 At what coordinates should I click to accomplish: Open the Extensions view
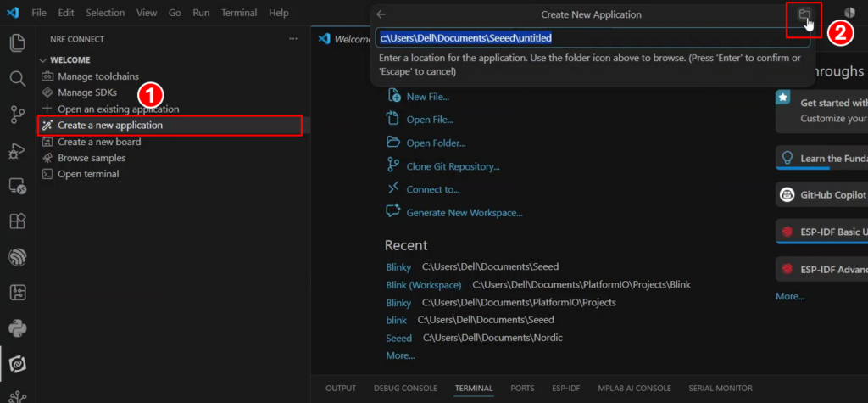pos(18,221)
